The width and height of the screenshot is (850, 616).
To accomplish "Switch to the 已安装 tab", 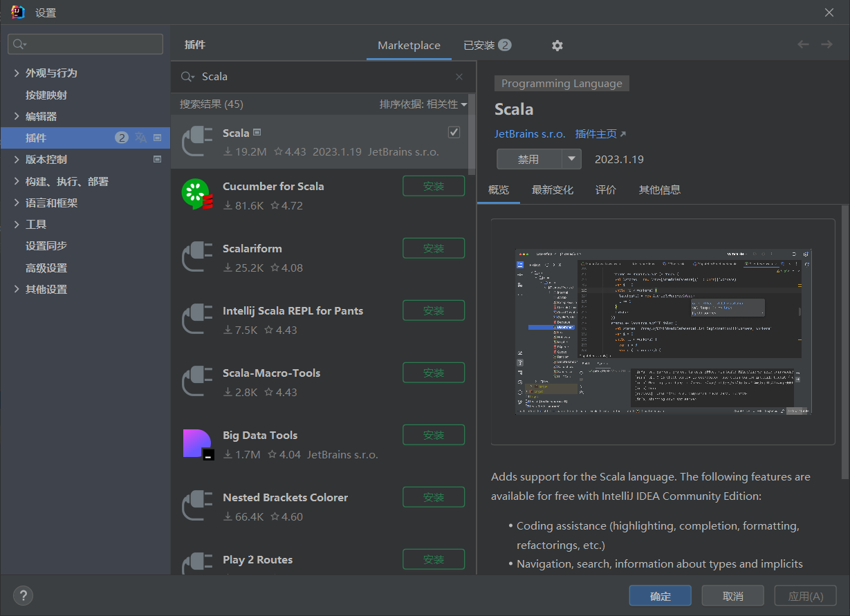I will [x=487, y=46].
